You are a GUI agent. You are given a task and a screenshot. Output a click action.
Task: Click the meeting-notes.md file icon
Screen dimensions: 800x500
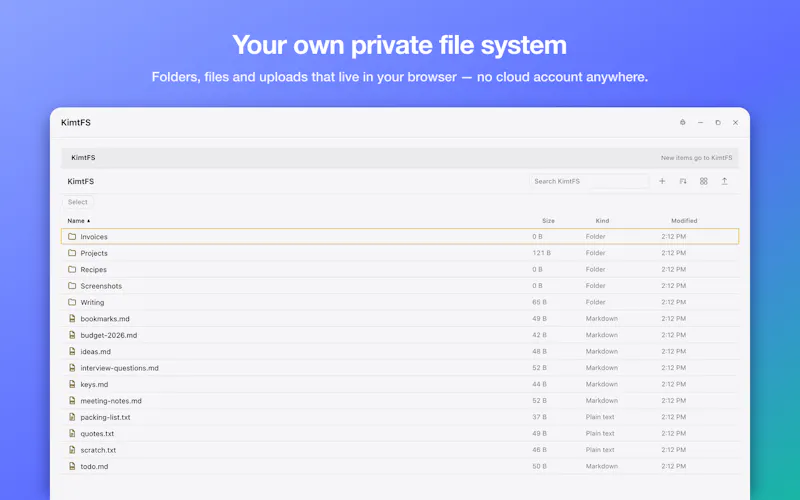(72, 401)
